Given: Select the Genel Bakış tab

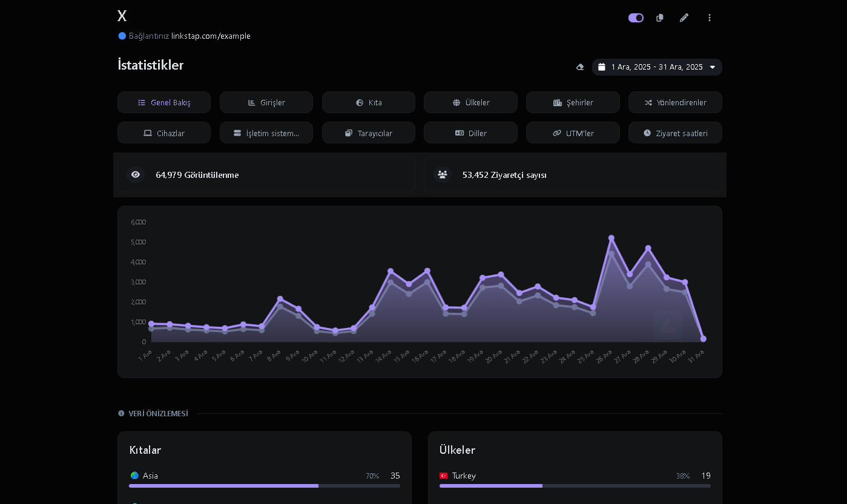Looking at the screenshot, I should (164, 102).
